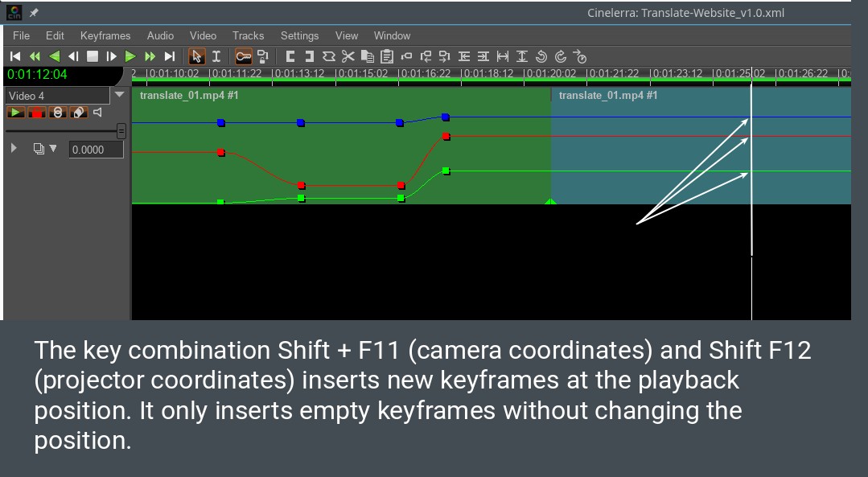This screenshot has width=868, height=477.
Task: Click the play forward button
Action: [130, 56]
